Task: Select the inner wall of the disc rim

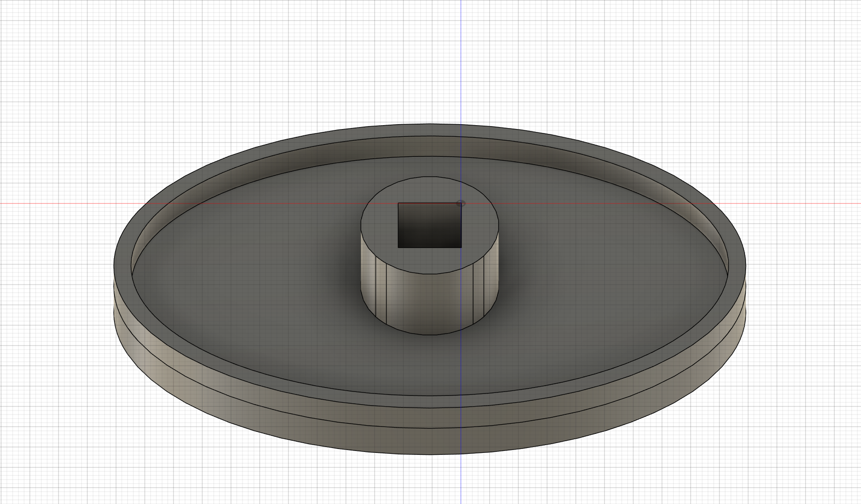Action: pos(429,147)
